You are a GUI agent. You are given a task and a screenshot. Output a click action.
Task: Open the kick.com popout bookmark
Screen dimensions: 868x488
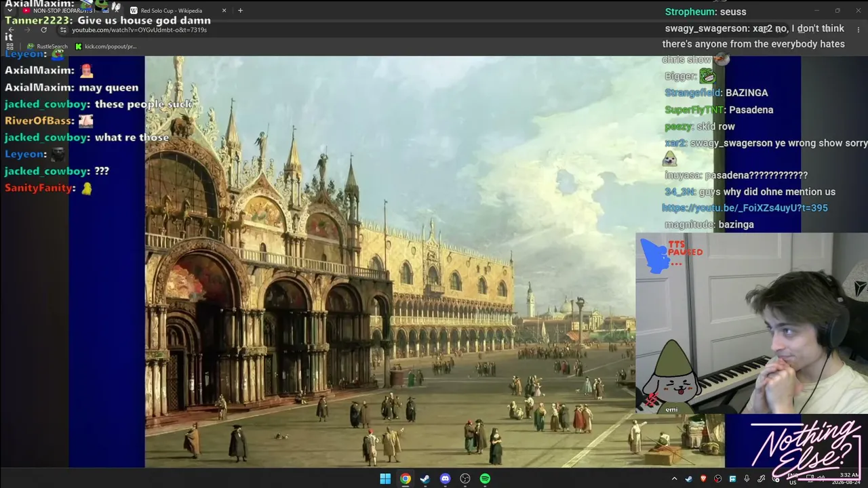point(106,46)
